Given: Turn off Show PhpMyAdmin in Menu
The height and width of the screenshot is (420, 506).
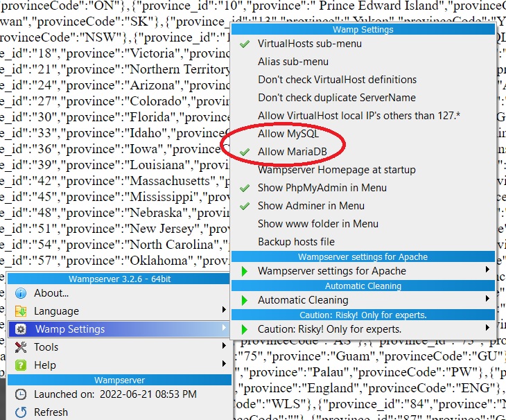Looking at the screenshot, I should pos(363,188).
